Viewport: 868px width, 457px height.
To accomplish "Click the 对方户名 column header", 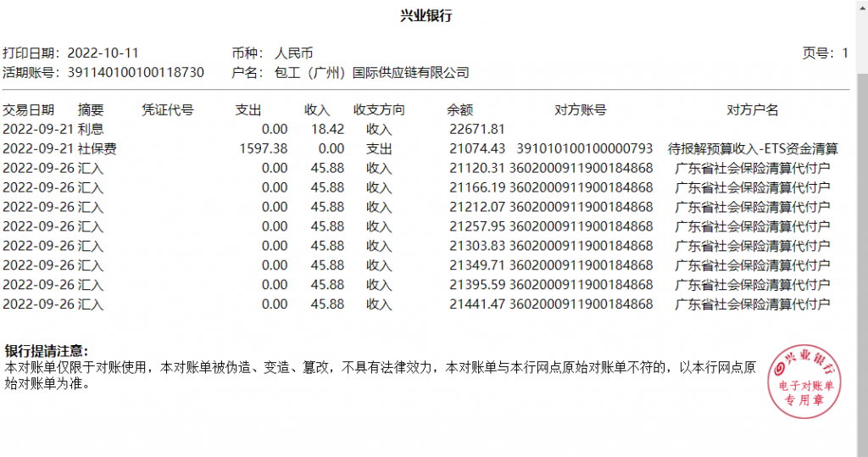I will 753,110.
